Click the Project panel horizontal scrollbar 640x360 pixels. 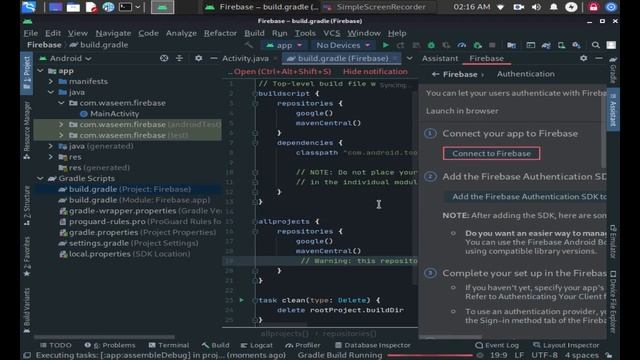(104, 337)
